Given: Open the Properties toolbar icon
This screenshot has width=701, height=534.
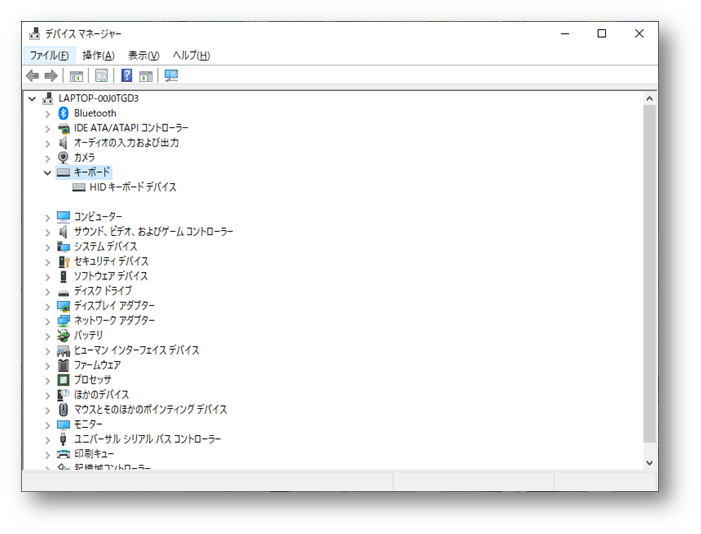Looking at the screenshot, I should coord(101,76).
